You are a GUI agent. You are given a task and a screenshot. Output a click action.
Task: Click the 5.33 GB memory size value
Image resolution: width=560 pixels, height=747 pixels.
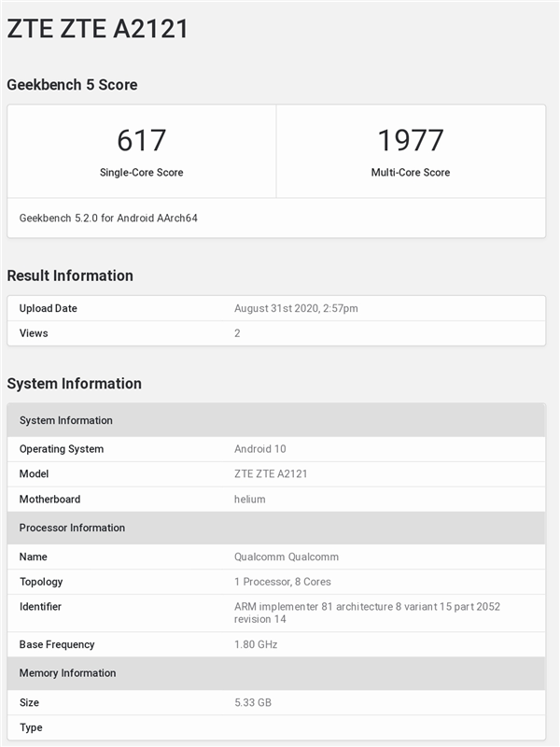coord(253,702)
